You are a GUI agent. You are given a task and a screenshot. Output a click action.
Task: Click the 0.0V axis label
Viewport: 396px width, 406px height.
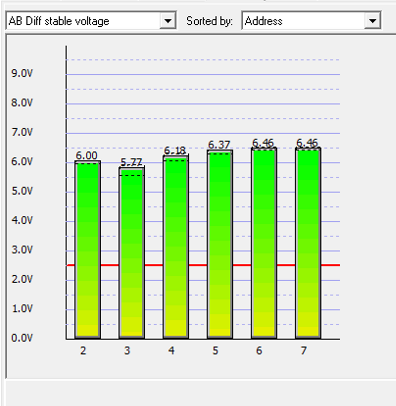pos(22,338)
